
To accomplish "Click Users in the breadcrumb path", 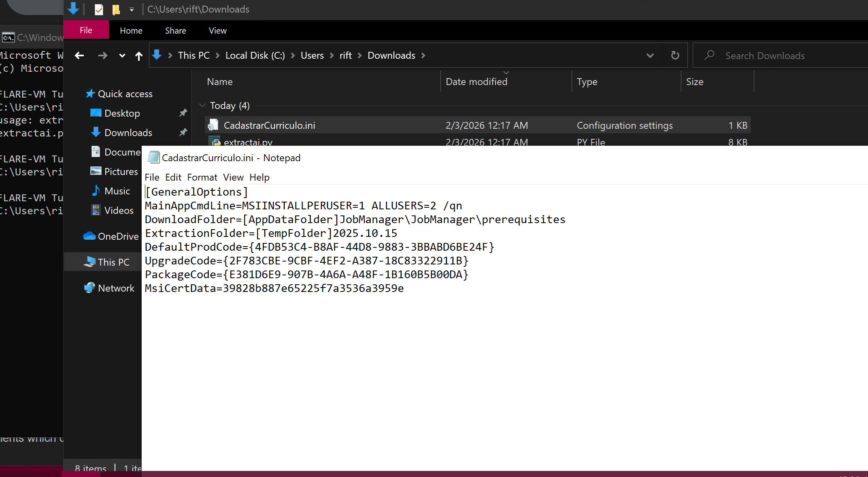I will 312,55.
